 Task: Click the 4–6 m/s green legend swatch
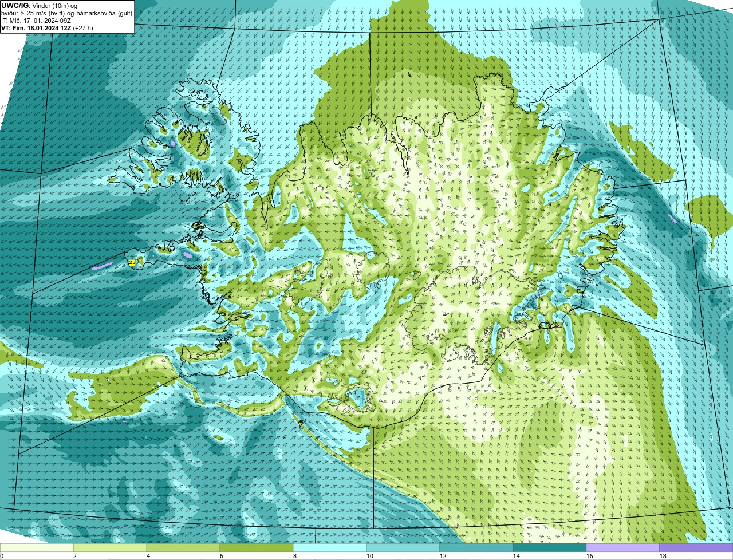click(x=183, y=547)
